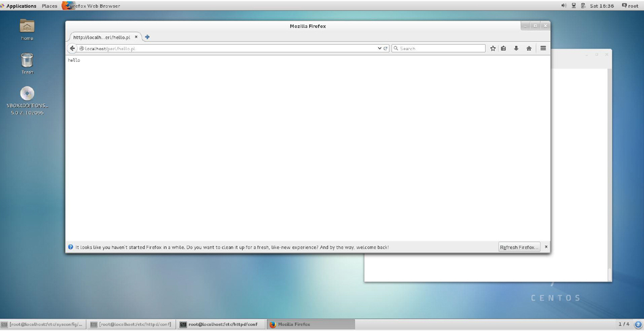The image size is (644, 331).
Task: Click the hello text on the page
Action: (74, 60)
